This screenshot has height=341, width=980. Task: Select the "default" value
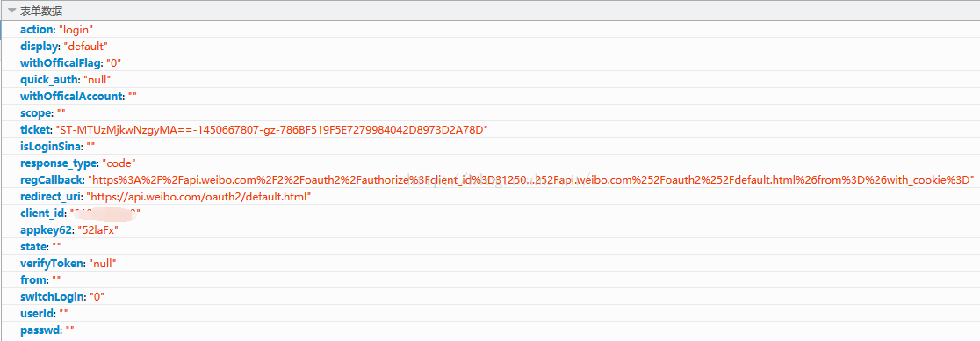coord(86,46)
